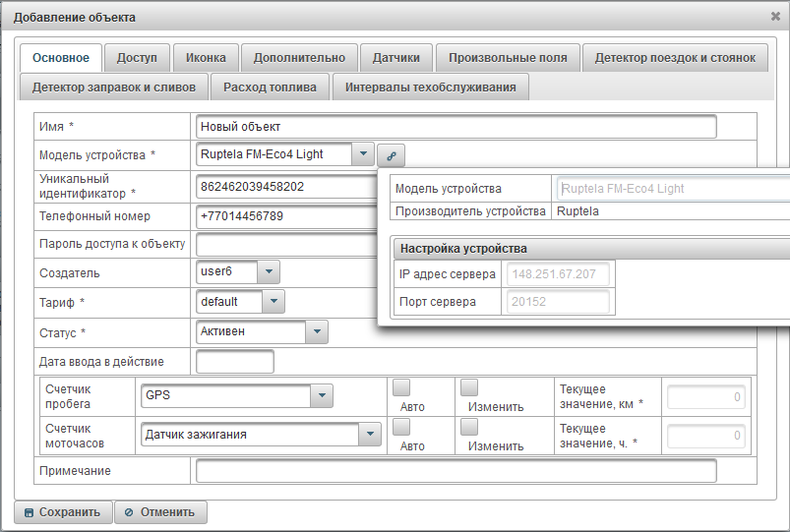Enable Авто checkbox for Счетчик моточасов
This screenshot has width=790, height=532.
pos(401,427)
